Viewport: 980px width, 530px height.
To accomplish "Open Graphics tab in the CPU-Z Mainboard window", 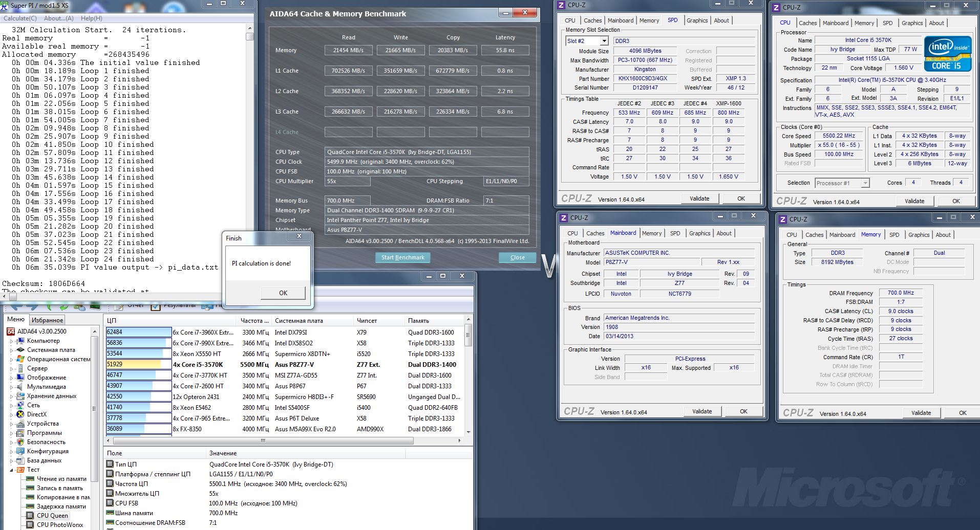I will [699, 233].
